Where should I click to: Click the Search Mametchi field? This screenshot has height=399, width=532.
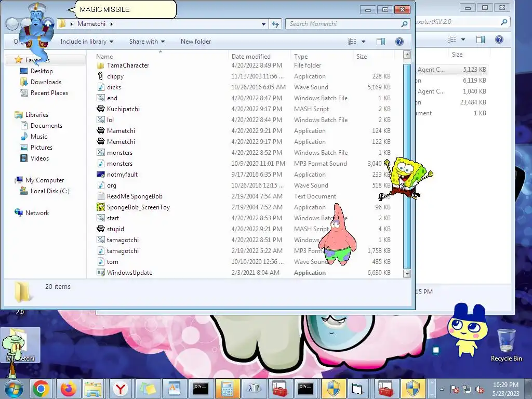pos(347,24)
